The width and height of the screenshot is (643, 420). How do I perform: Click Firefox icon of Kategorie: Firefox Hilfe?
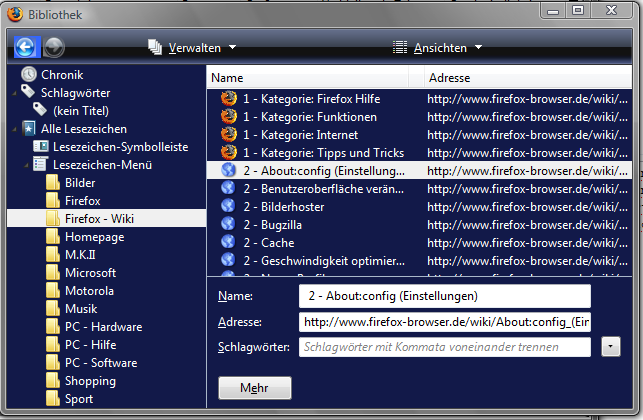pyautogui.click(x=229, y=99)
